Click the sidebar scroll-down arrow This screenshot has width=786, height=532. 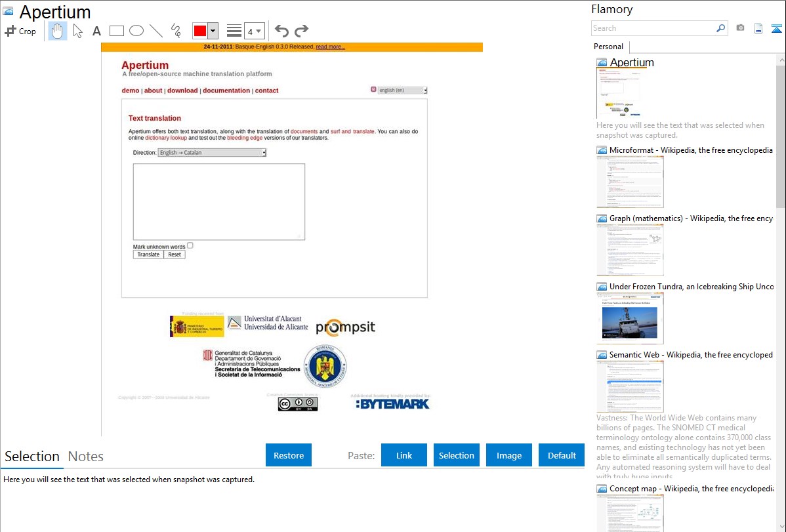point(781,527)
